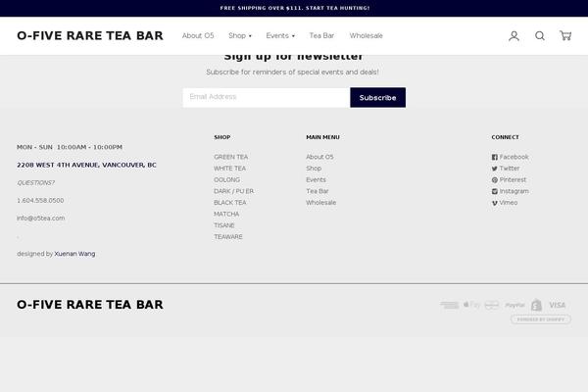Viewport: 588px width, 392px height.
Task: Click the Twitter bird icon
Action: tap(495, 169)
